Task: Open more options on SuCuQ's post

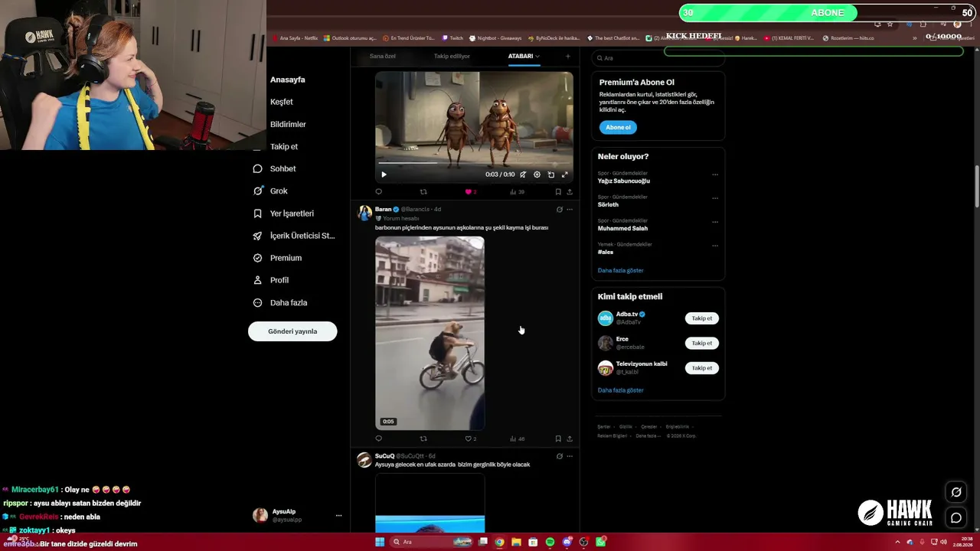Action: (x=569, y=456)
